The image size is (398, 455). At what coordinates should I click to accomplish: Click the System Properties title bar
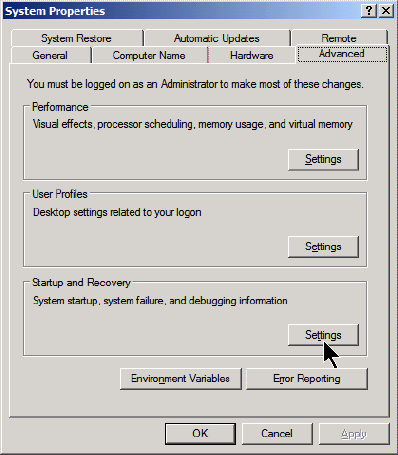(180, 11)
